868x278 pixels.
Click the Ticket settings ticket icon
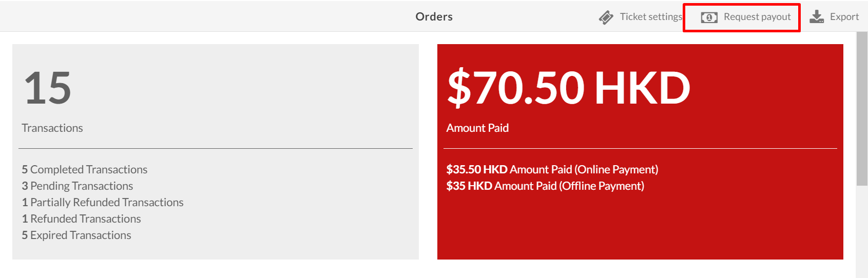pos(606,17)
